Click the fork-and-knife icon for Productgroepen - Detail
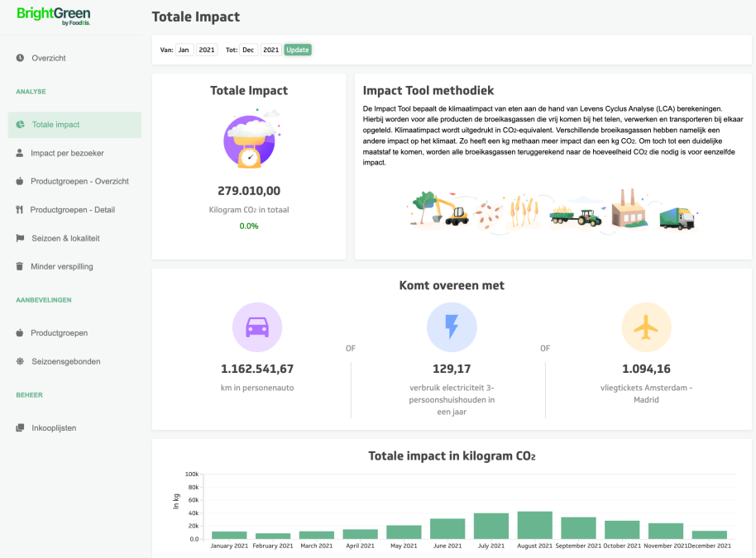 point(20,210)
